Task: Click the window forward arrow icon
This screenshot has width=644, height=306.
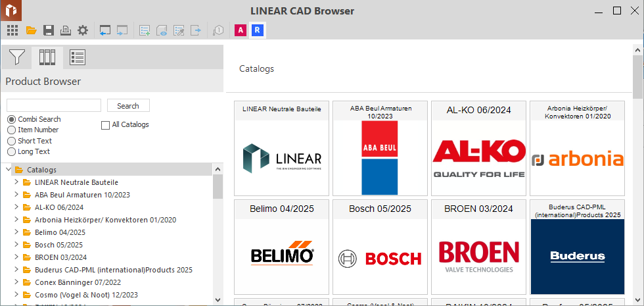Action: point(122,30)
